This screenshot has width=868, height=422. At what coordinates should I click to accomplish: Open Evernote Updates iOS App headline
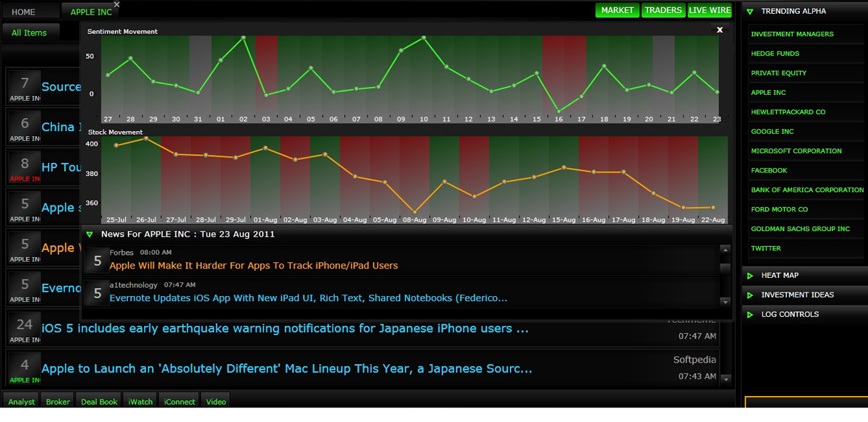click(x=308, y=298)
